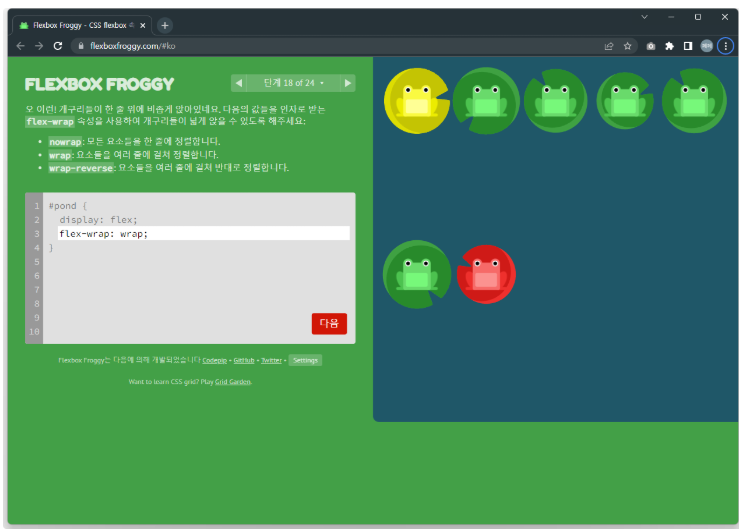Image resolution: width=739 pixels, height=530 pixels.
Task: Toggle the browser side panel
Action: 688,46
